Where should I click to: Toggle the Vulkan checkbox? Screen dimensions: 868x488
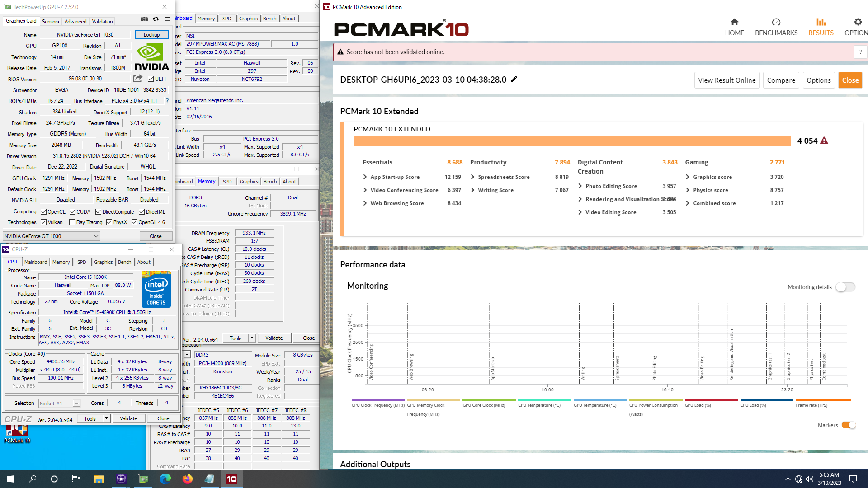[44, 222]
